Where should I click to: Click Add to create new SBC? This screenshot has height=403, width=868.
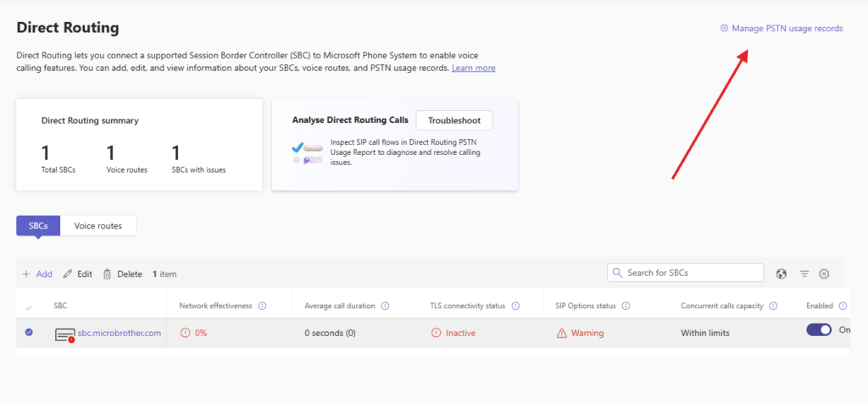pyautogui.click(x=37, y=274)
